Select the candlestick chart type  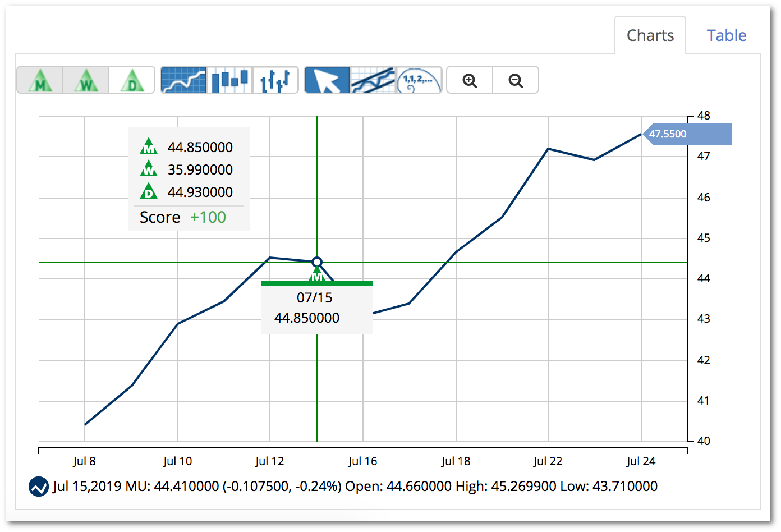(x=229, y=80)
